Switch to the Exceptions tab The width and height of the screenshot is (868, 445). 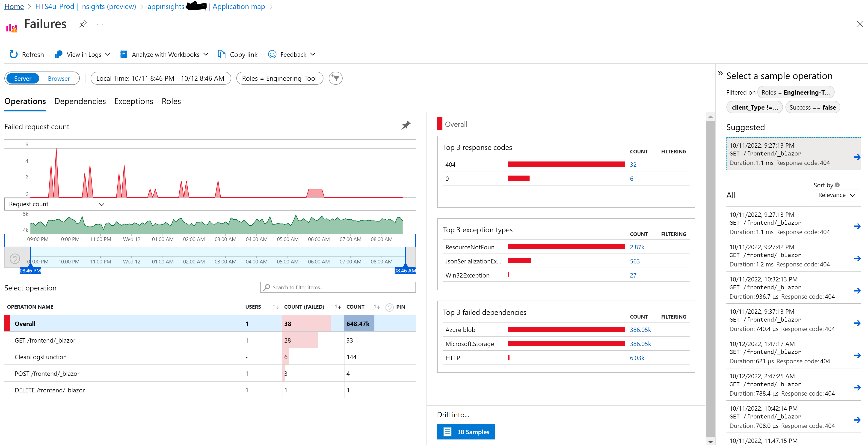tap(133, 101)
